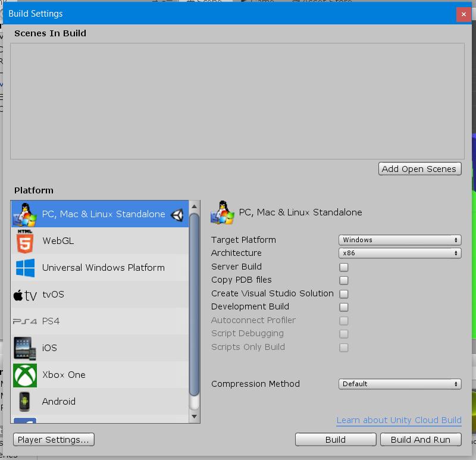Open Player Settings
Viewport: 476px width, 460px height.
[x=54, y=440]
